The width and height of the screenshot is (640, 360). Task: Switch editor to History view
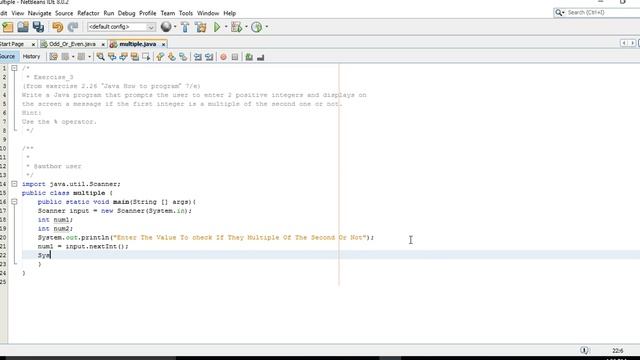point(31,56)
